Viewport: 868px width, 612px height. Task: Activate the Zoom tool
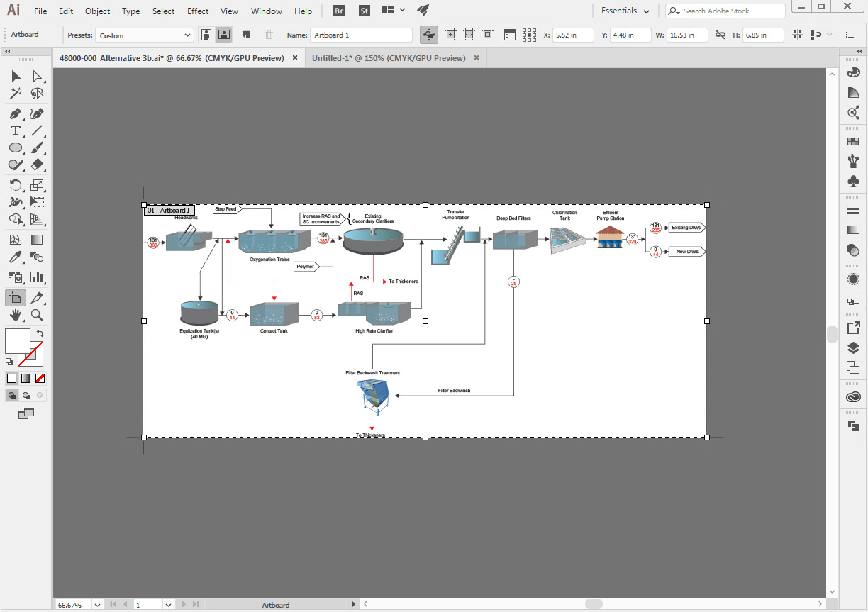[x=37, y=315]
